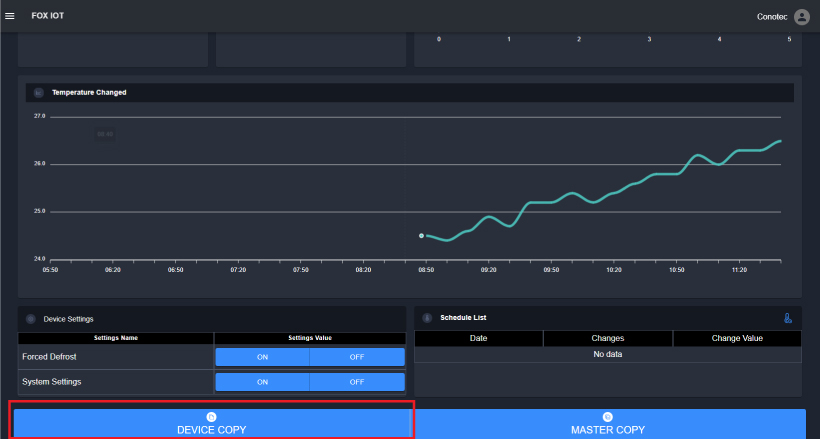Click the Settings Value column header
820x439 pixels.
pos(310,338)
